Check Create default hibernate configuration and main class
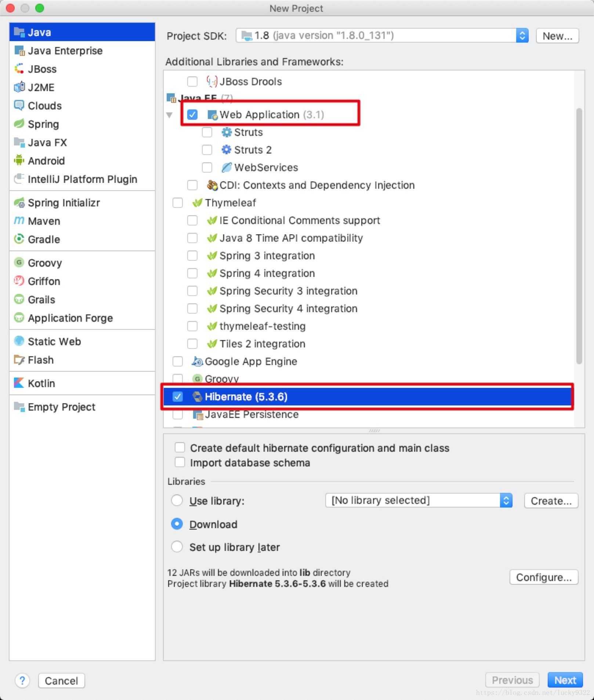This screenshot has height=700, width=594. (x=180, y=448)
